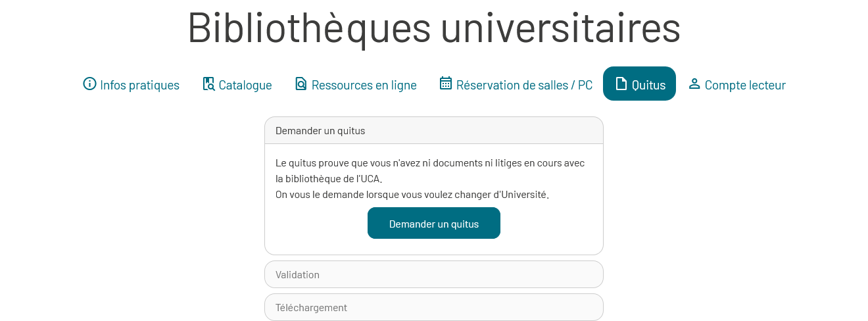This screenshot has width=868, height=321.
Task: Collapse the Demander un quitus section header
Action: click(434, 130)
